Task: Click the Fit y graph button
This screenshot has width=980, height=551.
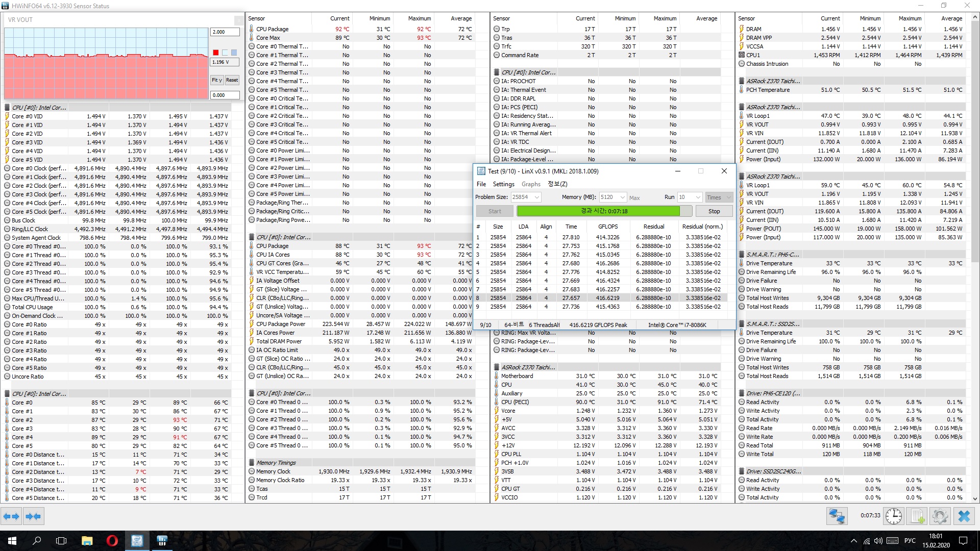Action: click(x=217, y=80)
